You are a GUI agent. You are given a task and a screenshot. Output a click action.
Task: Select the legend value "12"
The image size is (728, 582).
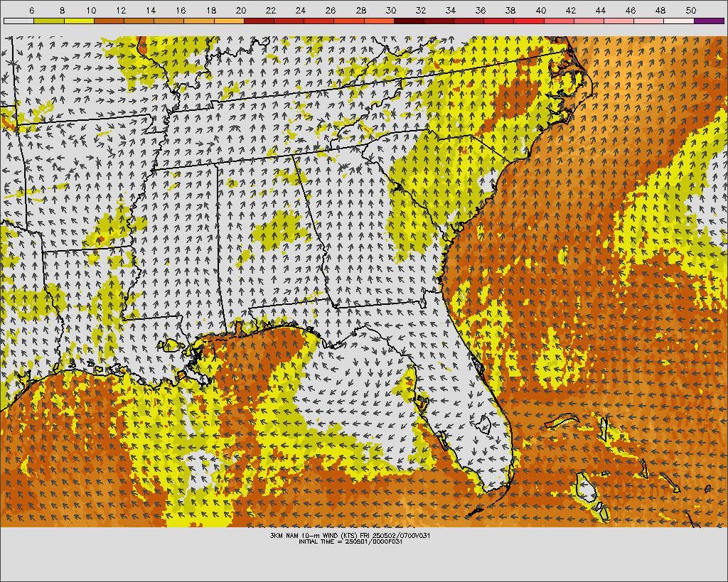click(x=121, y=10)
